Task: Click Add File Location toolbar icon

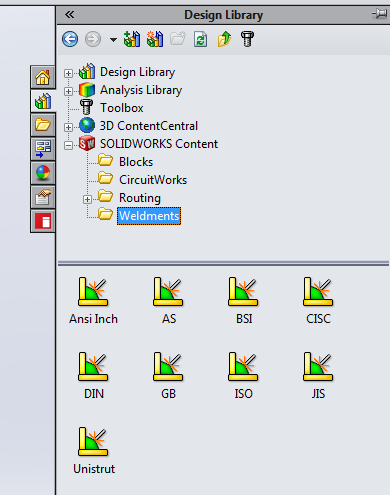Action: click(155, 39)
